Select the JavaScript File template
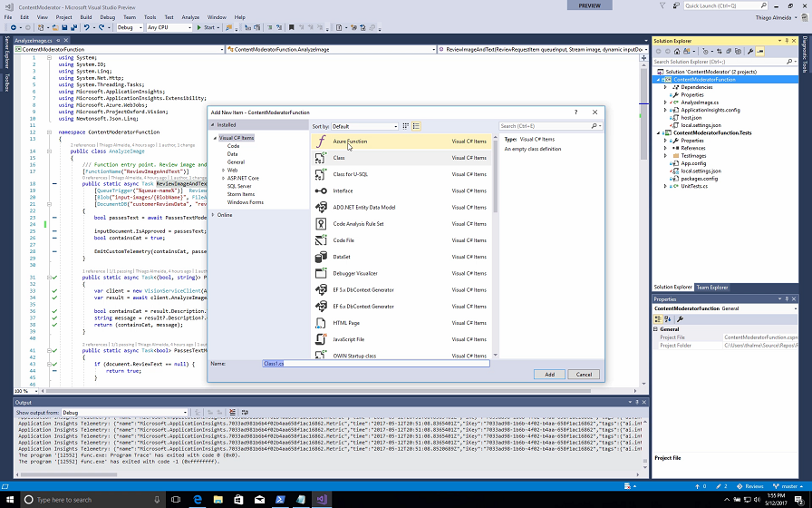812x508 pixels. (401, 339)
